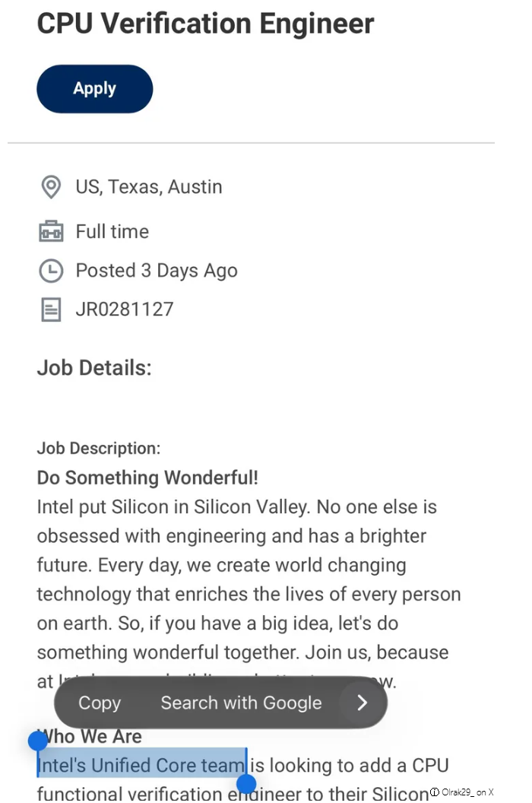Choose Search with Google option
Screen dimensions: 532x803
[241, 703]
